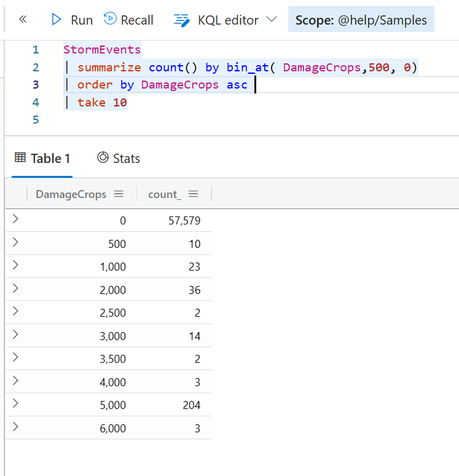The height and width of the screenshot is (476, 459).
Task: Click the Scope @help/Samples selector
Action: [361, 20]
